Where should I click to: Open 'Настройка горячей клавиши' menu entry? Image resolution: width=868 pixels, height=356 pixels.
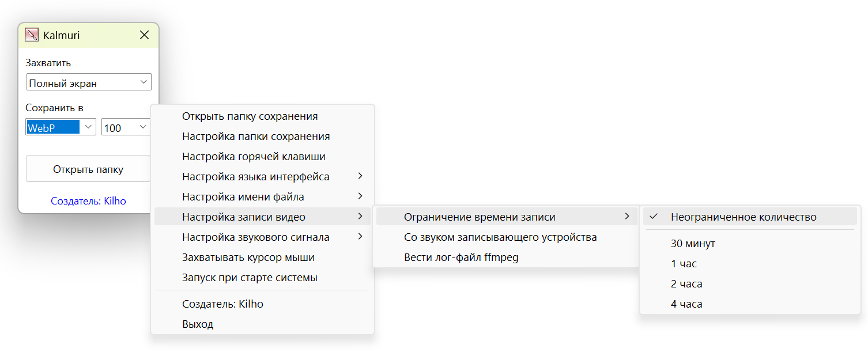(254, 157)
